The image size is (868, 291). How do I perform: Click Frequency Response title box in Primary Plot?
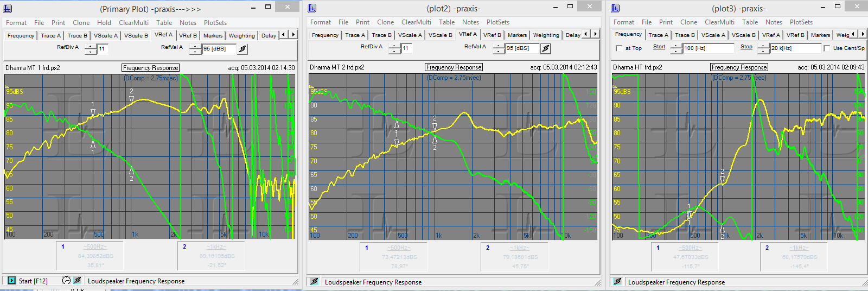click(x=150, y=68)
